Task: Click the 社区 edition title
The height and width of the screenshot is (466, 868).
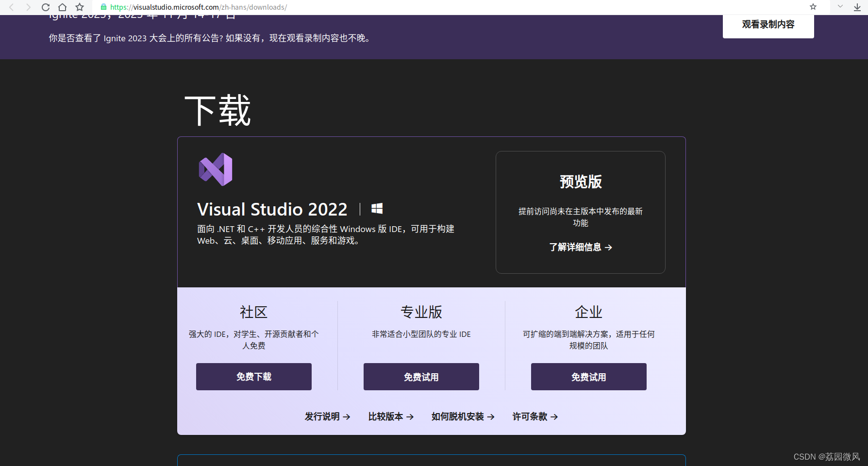Action: 254,312
